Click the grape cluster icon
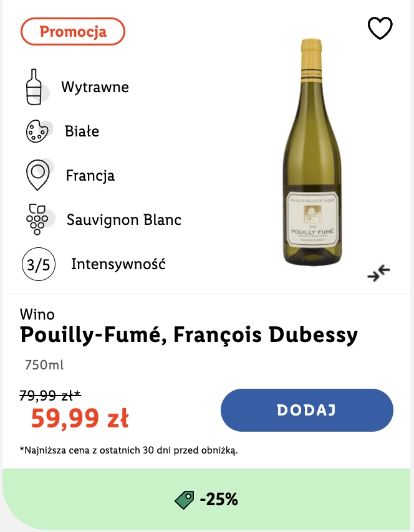Screen dimensions: 414x532 (x=37, y=219)
